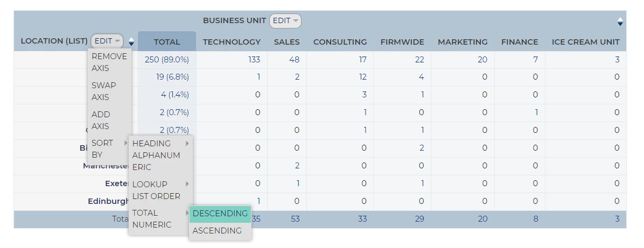Select Ascending sort order
The image size is (644, 248).
[x=217, y=231]
